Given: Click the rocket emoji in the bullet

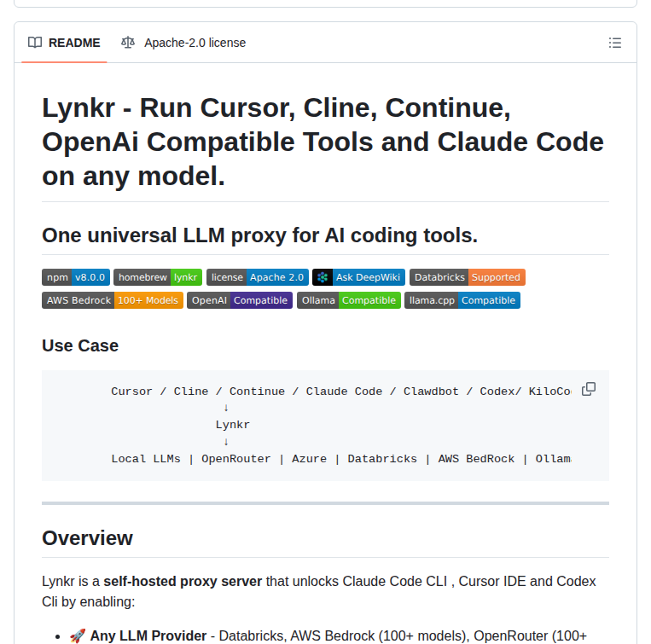Looking at the screenshot, I should 78,635.
